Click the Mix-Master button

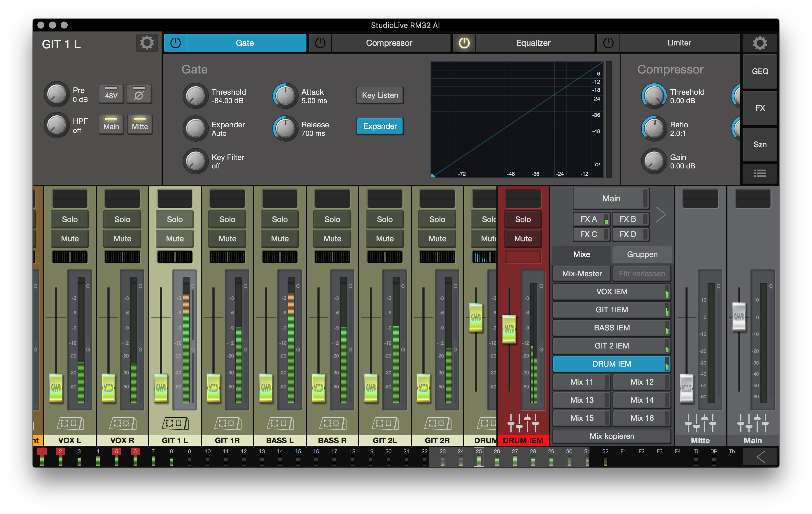coord(582,274)
